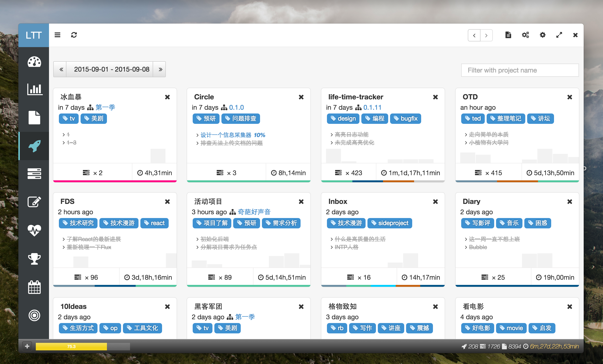
Task: Click the refresh sync icon in header
Action: (74, 35)
